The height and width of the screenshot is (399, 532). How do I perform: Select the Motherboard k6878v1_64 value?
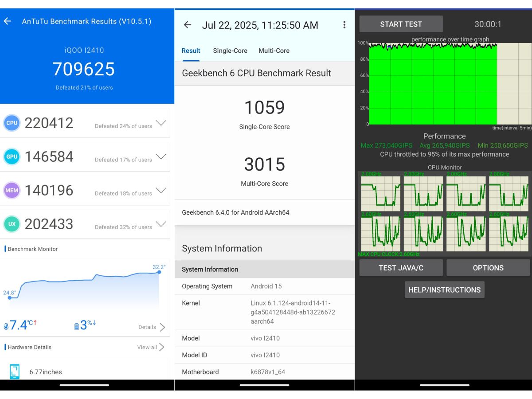coord(268,372)
